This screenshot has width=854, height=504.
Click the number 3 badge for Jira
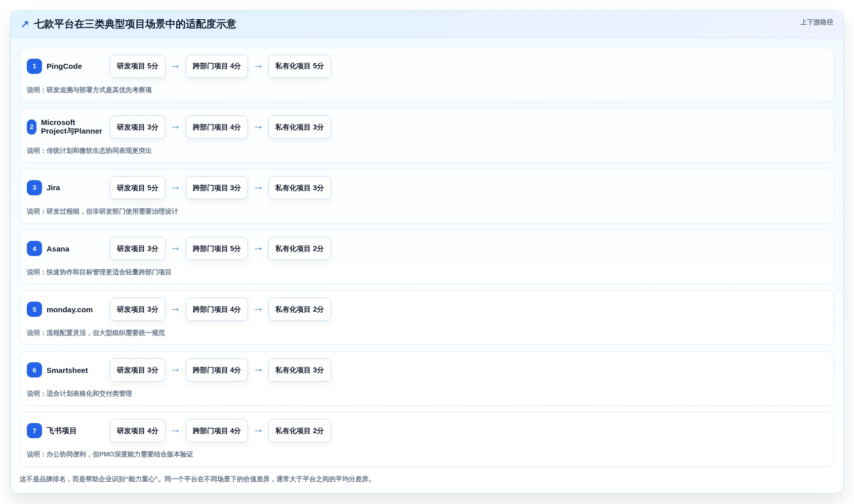34,188
